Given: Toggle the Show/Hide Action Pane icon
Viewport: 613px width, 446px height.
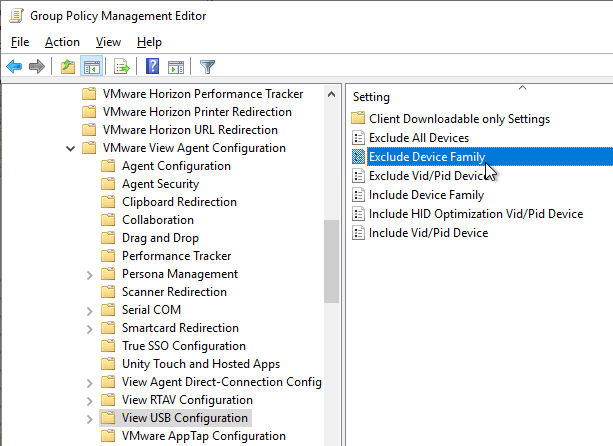Looking at the screenshot, I should click(x=176, y=67).
